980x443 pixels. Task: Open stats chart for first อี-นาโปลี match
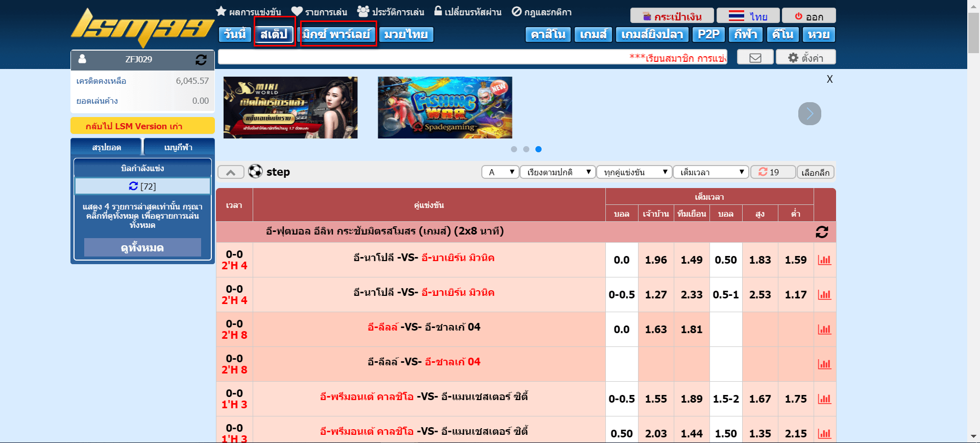pos(824,260)
